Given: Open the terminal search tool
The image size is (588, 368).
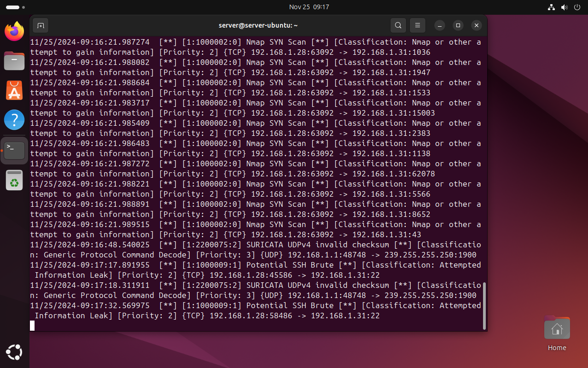Looking at the screenshot, I should tap(398, 25).
